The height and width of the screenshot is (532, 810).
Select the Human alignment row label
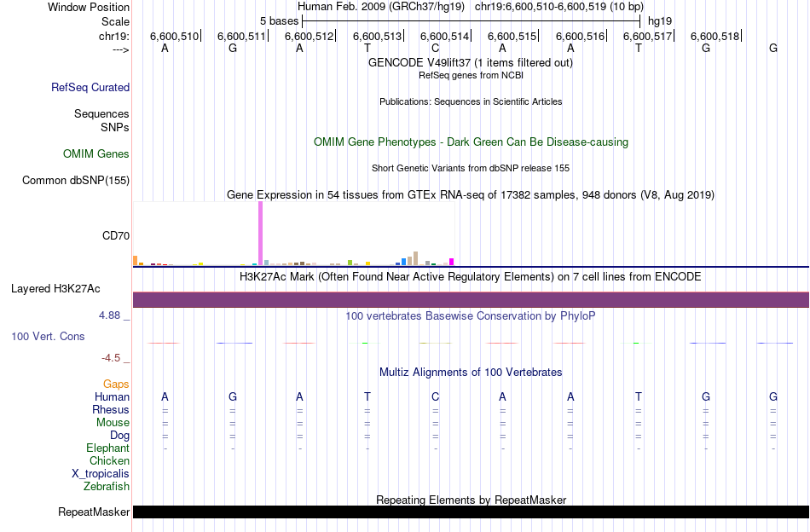(112, 396)
